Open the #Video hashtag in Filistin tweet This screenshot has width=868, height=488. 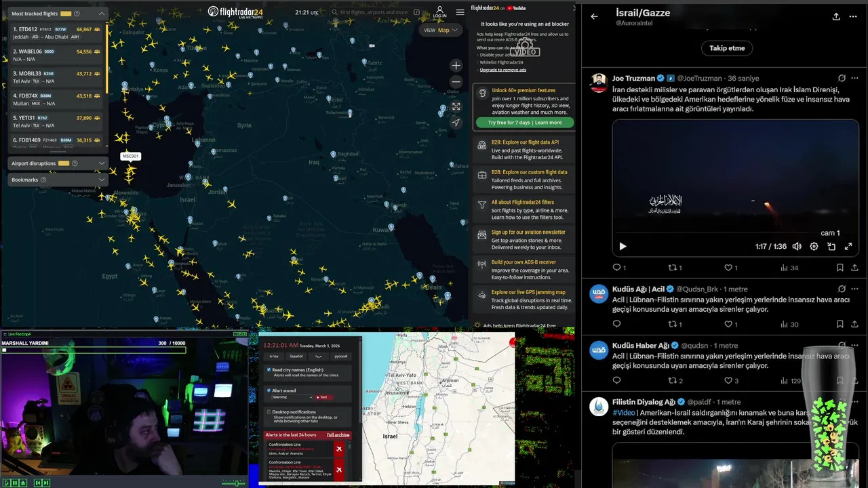click(x=624, y=412)
